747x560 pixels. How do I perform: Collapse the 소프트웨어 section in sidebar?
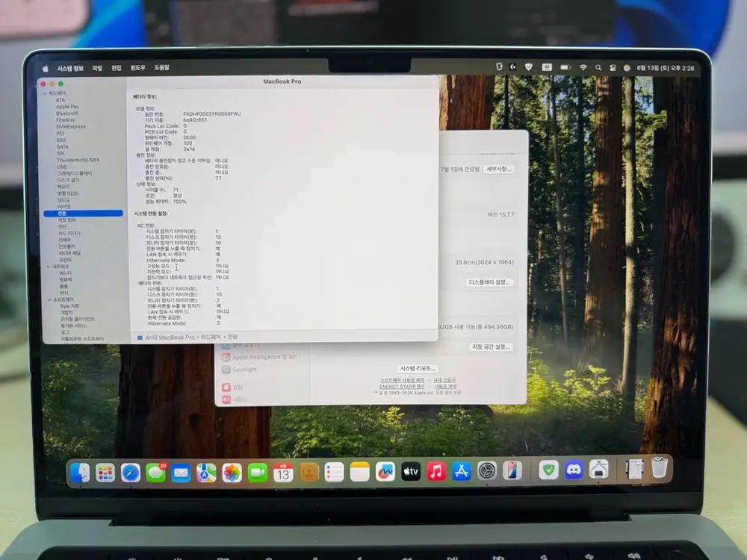[x=49, y=299]
